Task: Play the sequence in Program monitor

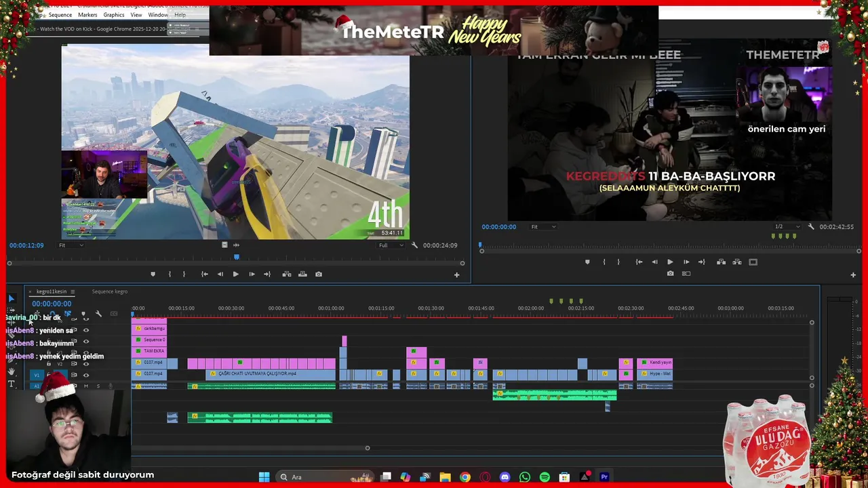Action: click(x=670, y=262)
